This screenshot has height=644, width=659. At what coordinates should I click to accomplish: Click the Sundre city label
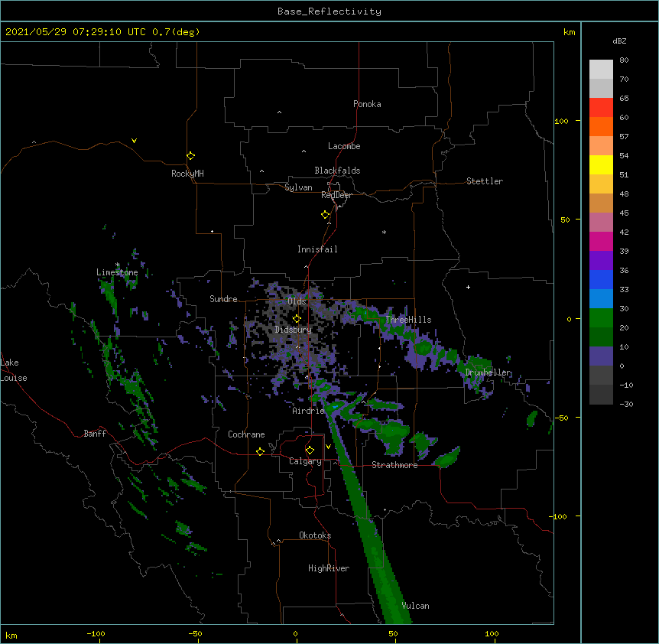coord(223,299)
